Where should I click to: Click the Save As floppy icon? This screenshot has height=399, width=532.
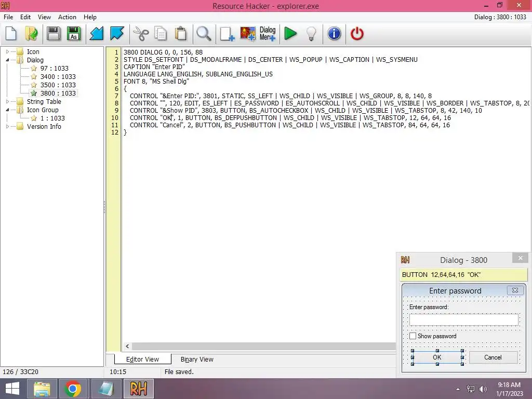point(74,34)
